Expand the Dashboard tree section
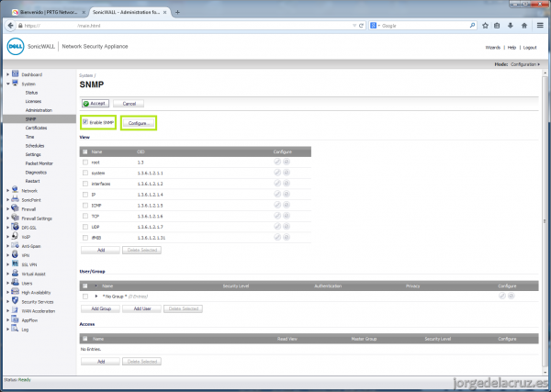This screenshot has height=392, width=551. pos(7,74)
